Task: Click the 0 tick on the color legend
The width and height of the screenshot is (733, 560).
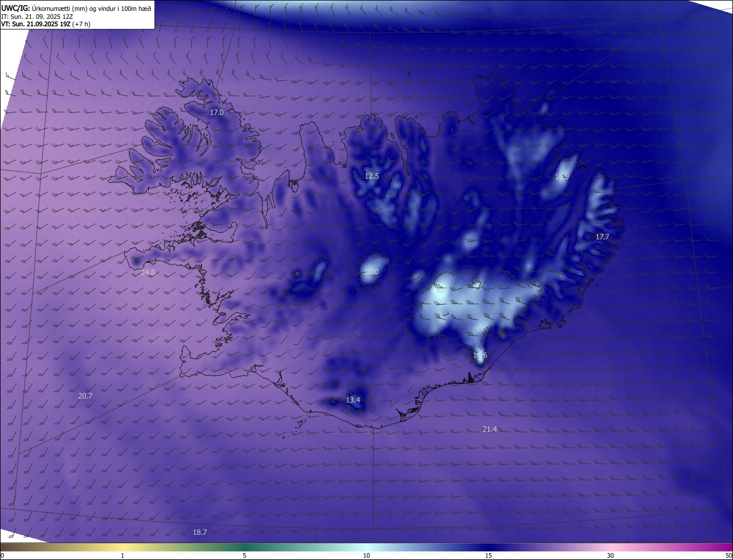Action: click(2, 555)
